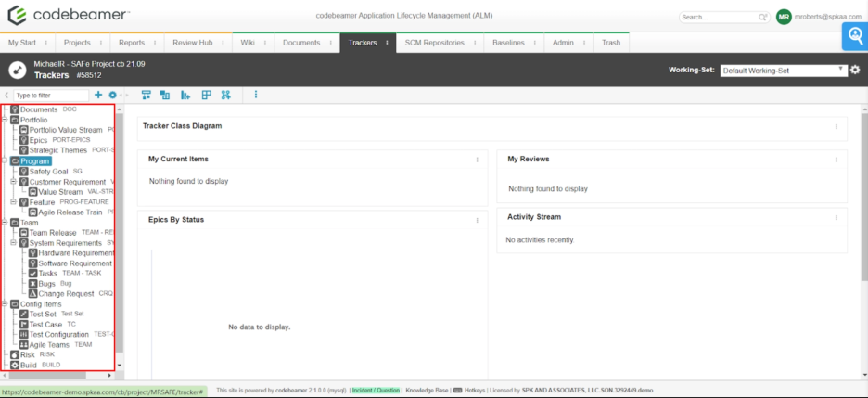Viewport: 868px width, 398px height.
Task: Collapse the Customer Requirement node
Action: (x=14, y=182)
